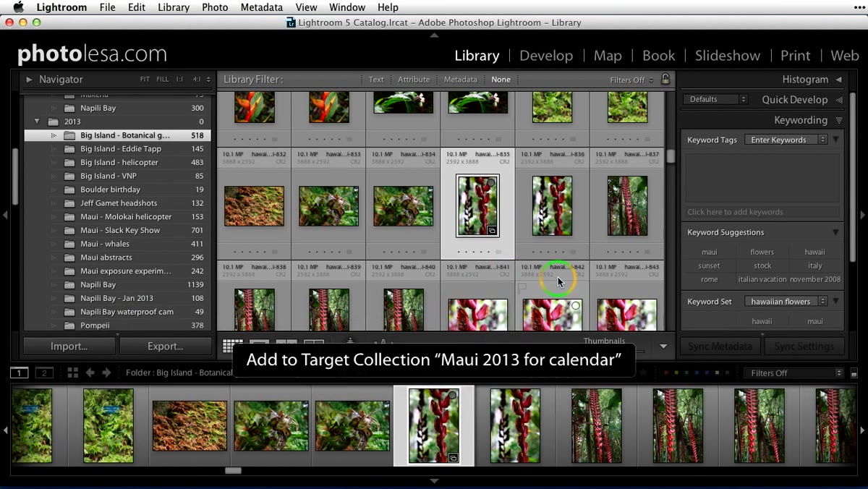868x489 pixels.
Task: Set Navigator zoom to FIT
Action: 145,80
